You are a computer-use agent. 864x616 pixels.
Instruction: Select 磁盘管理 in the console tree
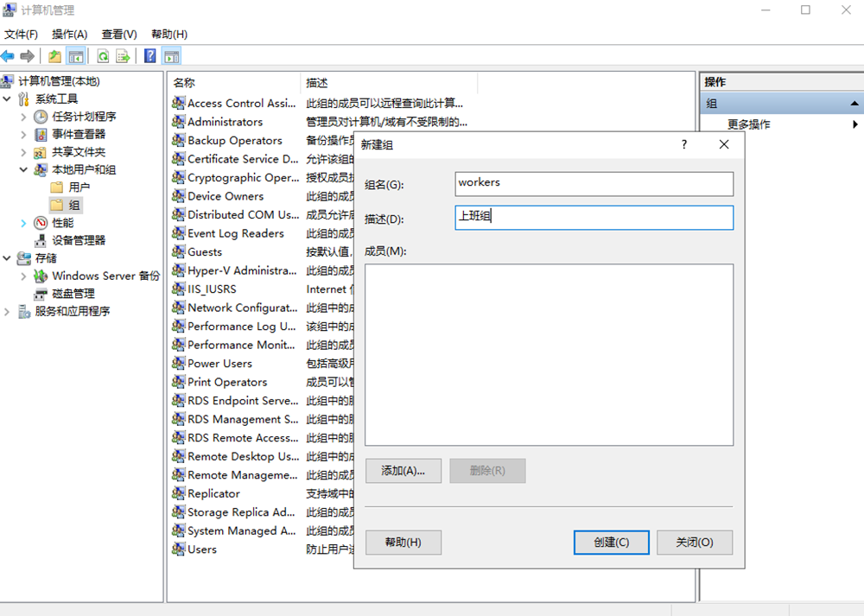[73, 294]
